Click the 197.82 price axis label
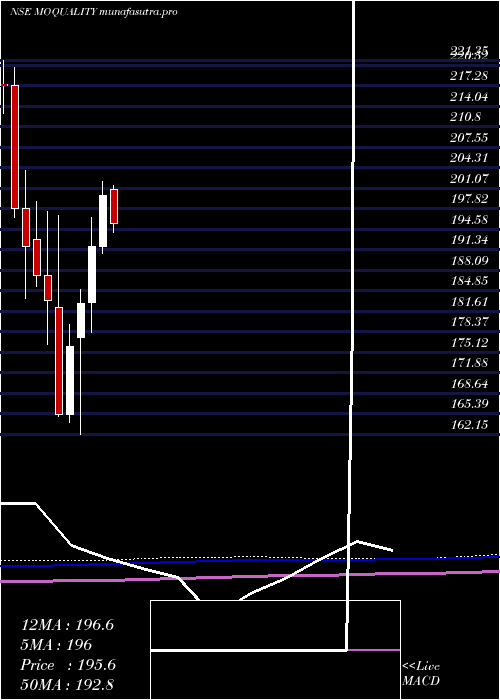Viewport: 500px width, 700px height. point(469,199)
